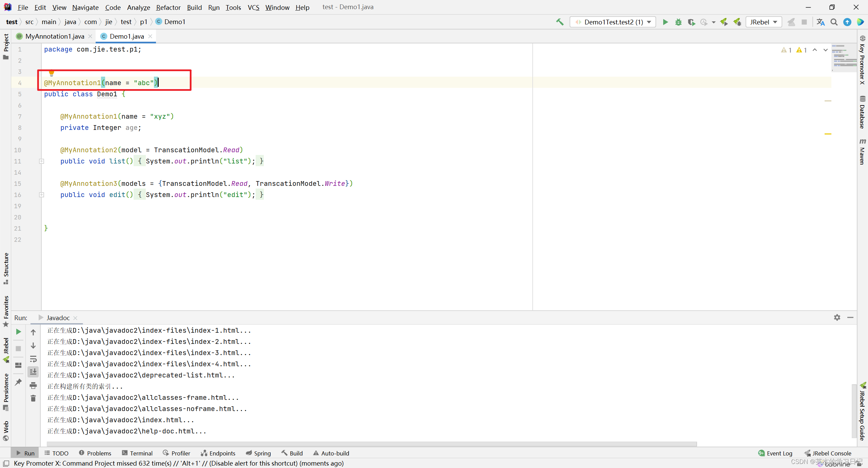Image resolution: width=868 pixels, height=468 pixels.
Task: Click the Debug bug icon
Action: point(678,22)
